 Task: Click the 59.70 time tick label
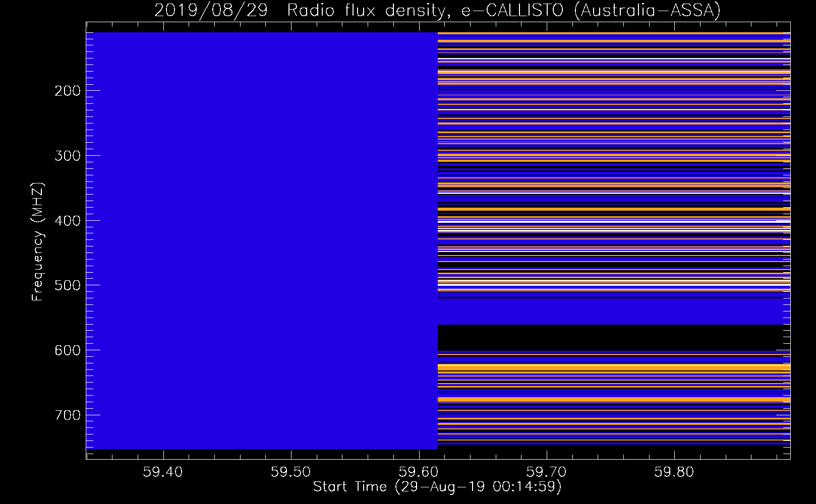click(x=547, y=472)
